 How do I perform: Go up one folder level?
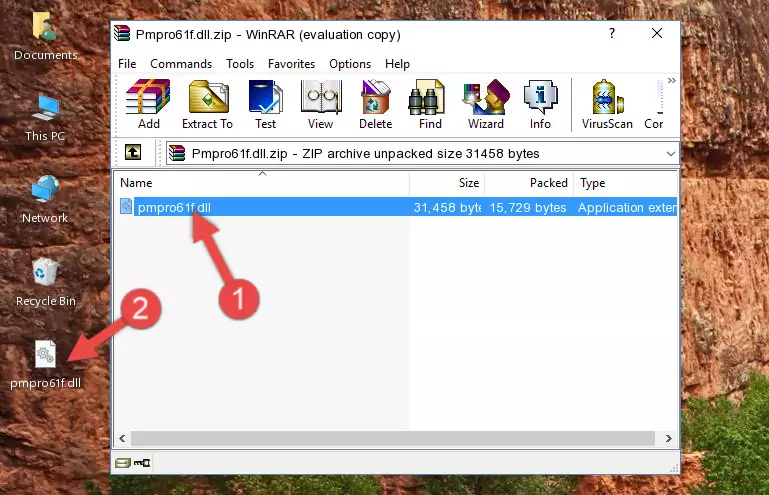(133, 153)
